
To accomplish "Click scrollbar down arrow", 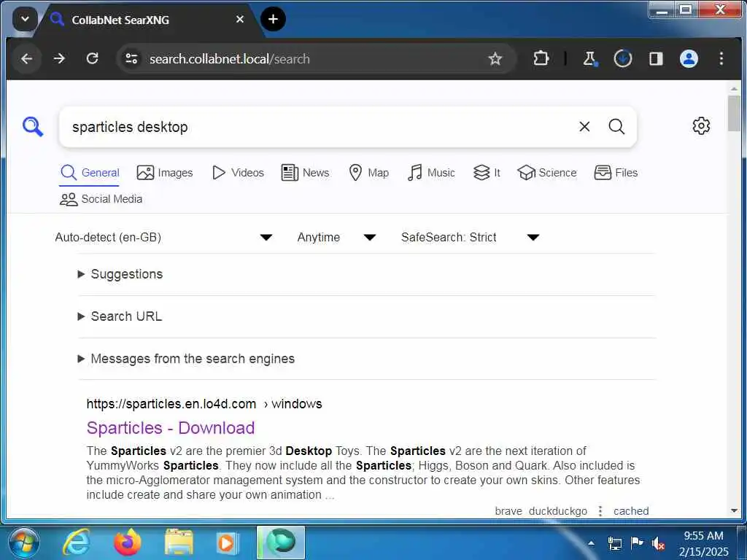I will (734, 510).
